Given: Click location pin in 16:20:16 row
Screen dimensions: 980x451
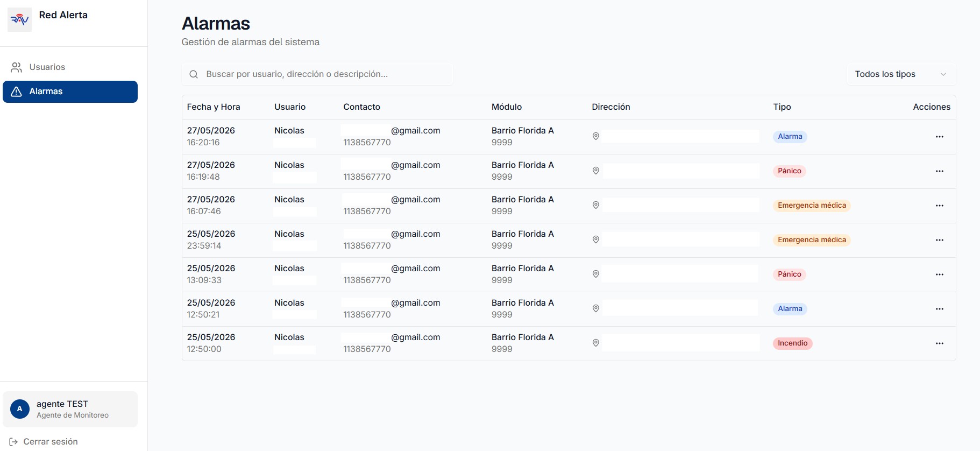Looking at the screenshot, I should click(x=595, y=136).
